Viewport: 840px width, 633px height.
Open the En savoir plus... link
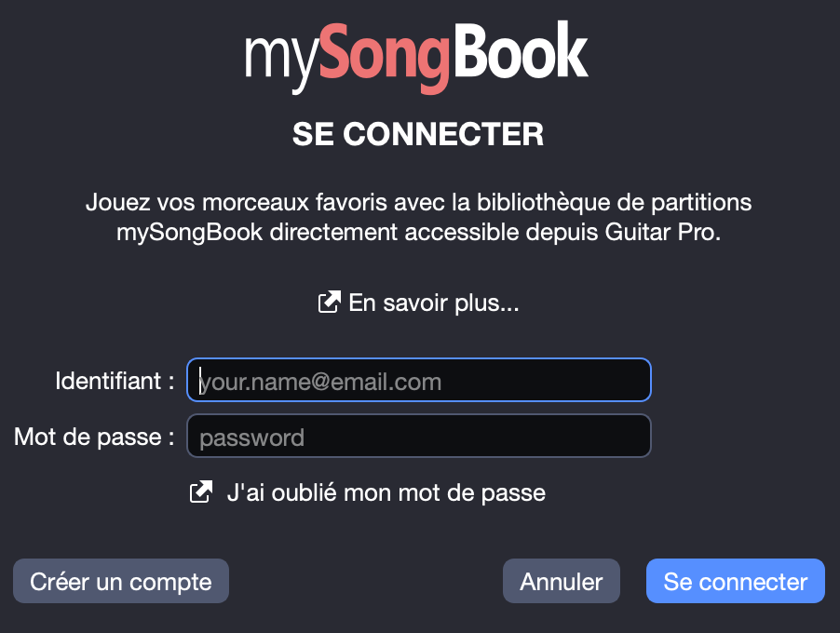433,303
